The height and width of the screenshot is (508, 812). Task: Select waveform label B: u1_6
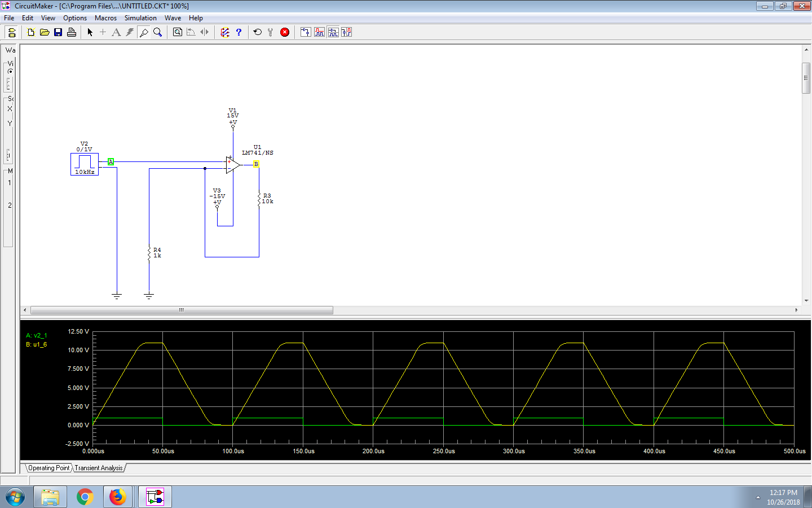pos(37,344)
